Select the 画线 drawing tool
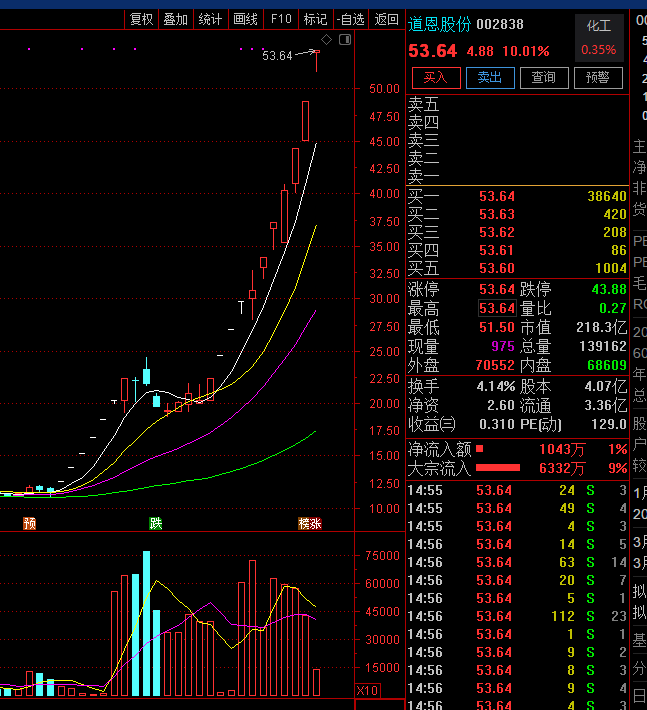 [245, 19]
